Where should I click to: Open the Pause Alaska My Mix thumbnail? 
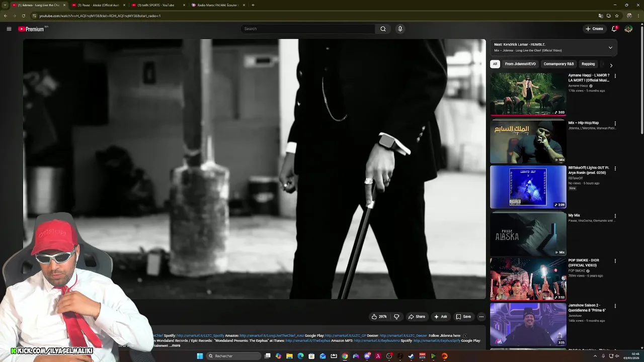click(x=528, y=234)
